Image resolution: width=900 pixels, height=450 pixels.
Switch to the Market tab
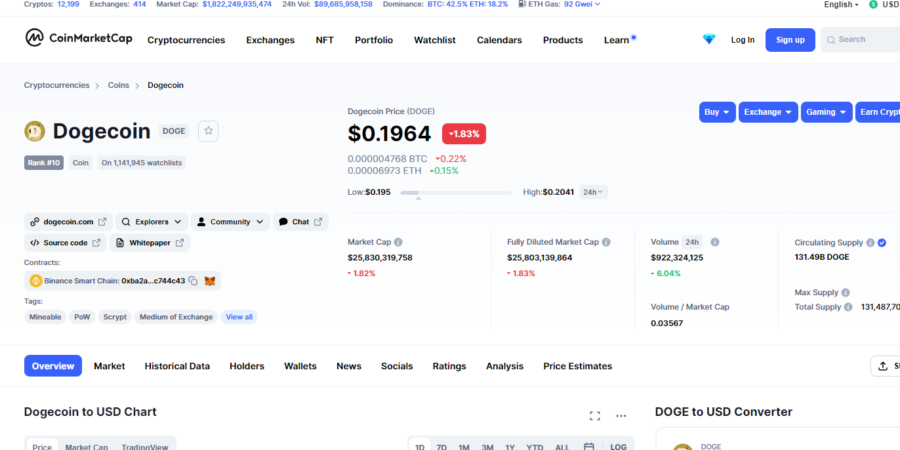pos(109,366)
